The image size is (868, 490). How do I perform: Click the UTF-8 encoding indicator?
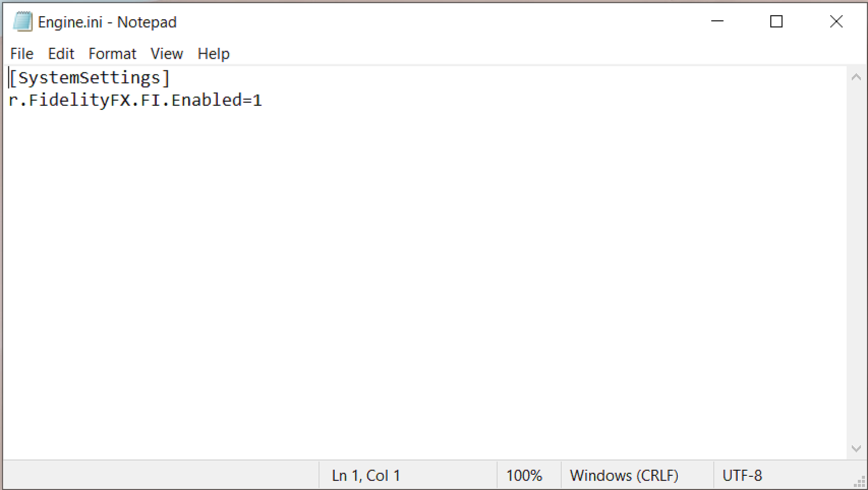point(742,476)
